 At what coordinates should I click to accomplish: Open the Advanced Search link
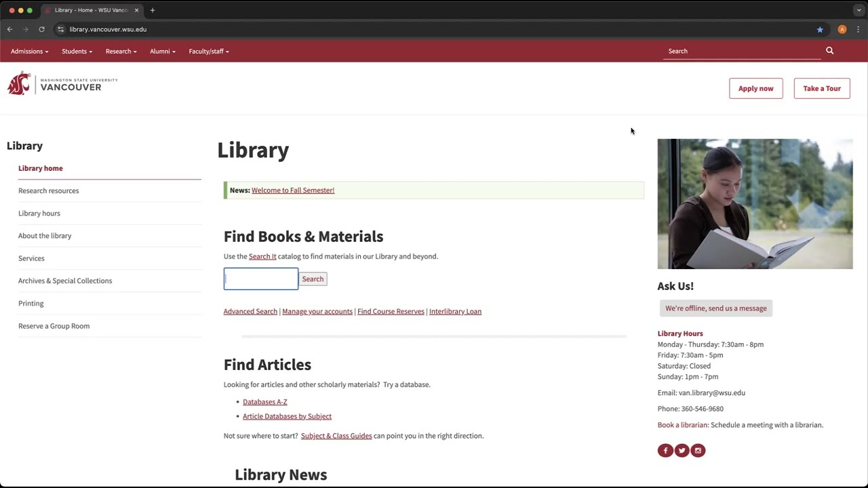tap(250, 311)
